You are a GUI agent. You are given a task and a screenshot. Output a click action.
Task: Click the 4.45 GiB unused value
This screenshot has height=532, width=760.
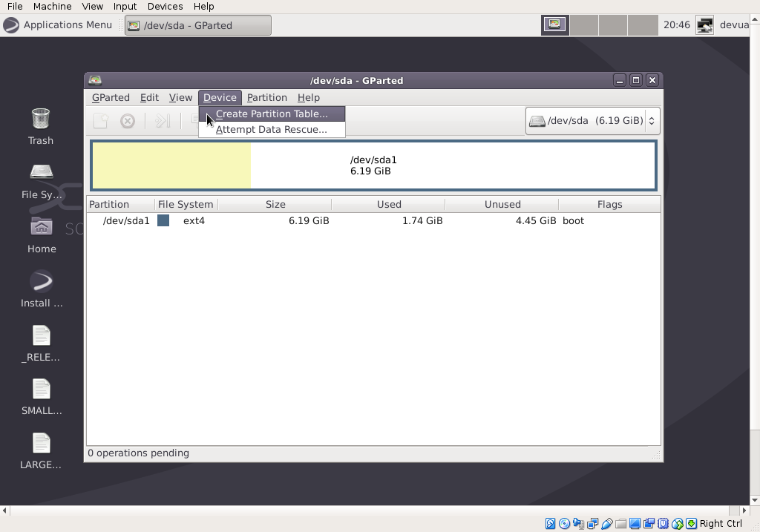click(536, 220)
